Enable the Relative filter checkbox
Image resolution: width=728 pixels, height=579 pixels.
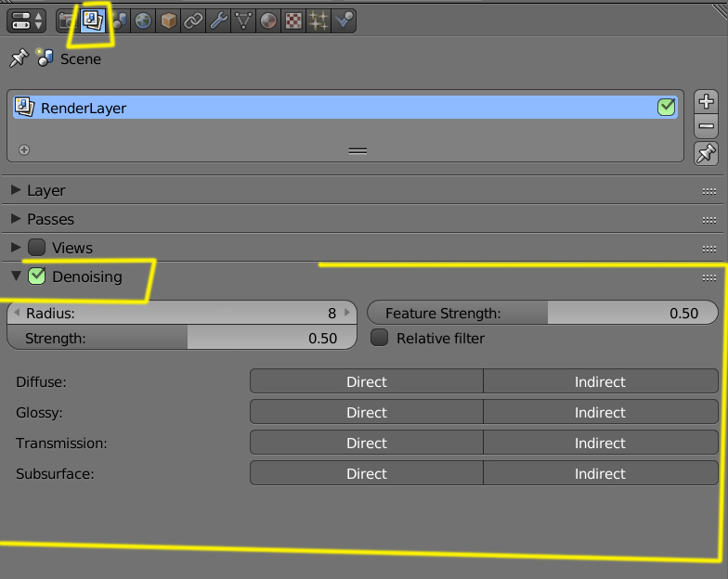tap(379, 338)
